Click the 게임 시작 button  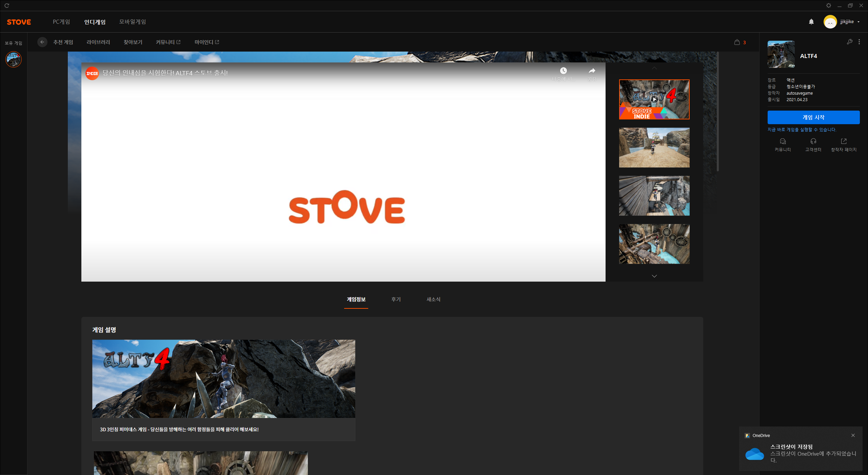813,117
